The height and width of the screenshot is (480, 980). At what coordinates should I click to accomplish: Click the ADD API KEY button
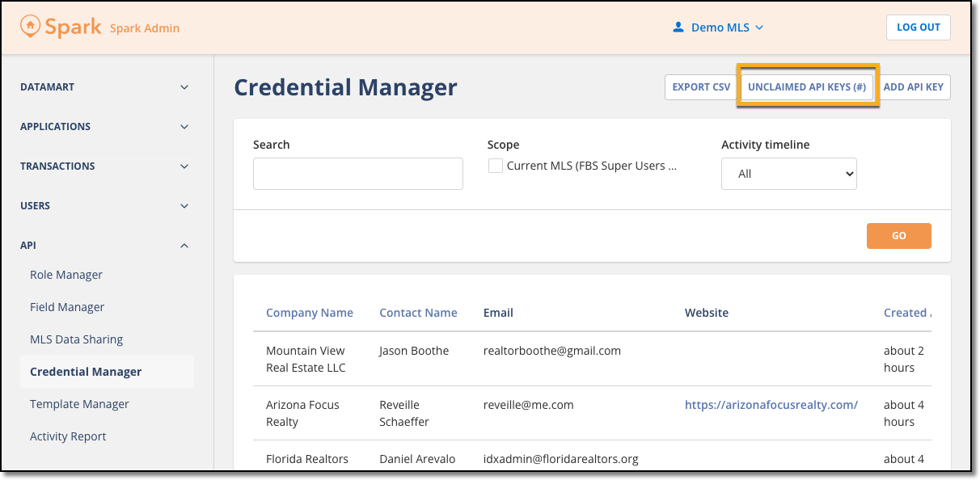point(914,87)
